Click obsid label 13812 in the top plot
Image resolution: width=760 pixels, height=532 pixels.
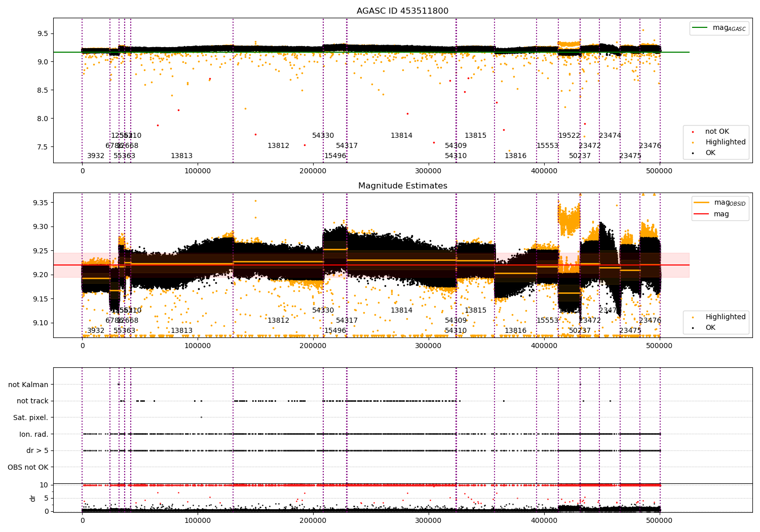tap(278, 146)
